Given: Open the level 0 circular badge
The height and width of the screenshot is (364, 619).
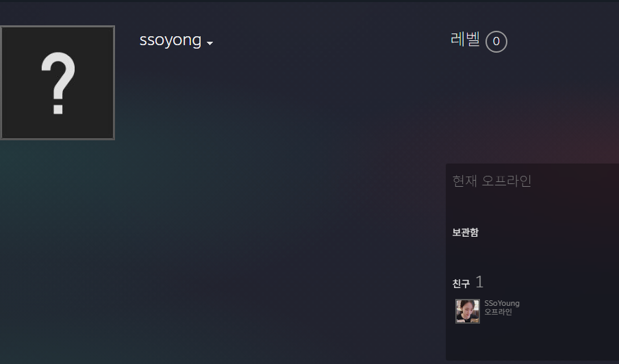Looking at the screenshot, I should 496,42.
